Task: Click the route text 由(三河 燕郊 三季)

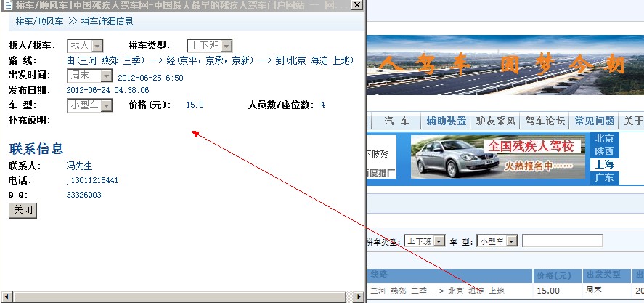Action: point(105,61)
